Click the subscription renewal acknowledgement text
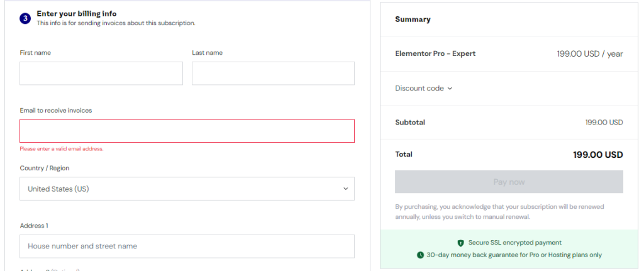This screenshot has width=644, height=271. (x=499, y=212)
